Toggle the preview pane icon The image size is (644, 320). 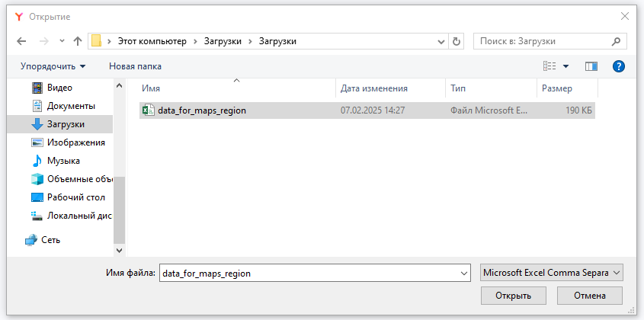[591, 66]
